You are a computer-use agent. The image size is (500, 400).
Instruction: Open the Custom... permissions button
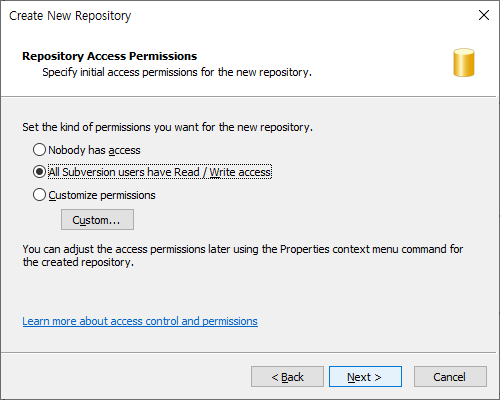pyautogui.click(x=97, y=220)
